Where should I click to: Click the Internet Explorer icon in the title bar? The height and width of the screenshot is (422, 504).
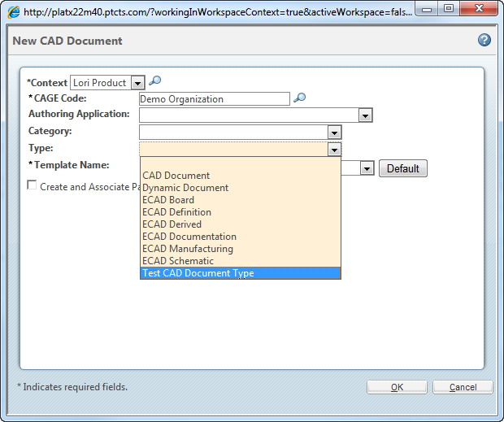[x=14, y=12]
